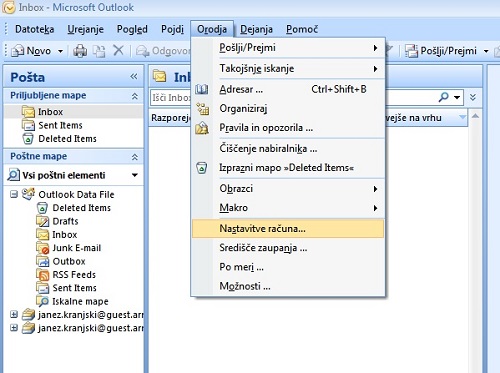Collapse the Priljubljene mape section
The height and width of the screenshot is (373, 500).
tap(135, 96)
